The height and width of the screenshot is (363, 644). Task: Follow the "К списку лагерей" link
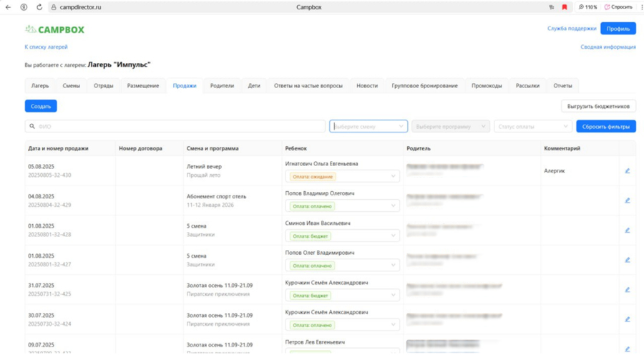tap(46, 47)
